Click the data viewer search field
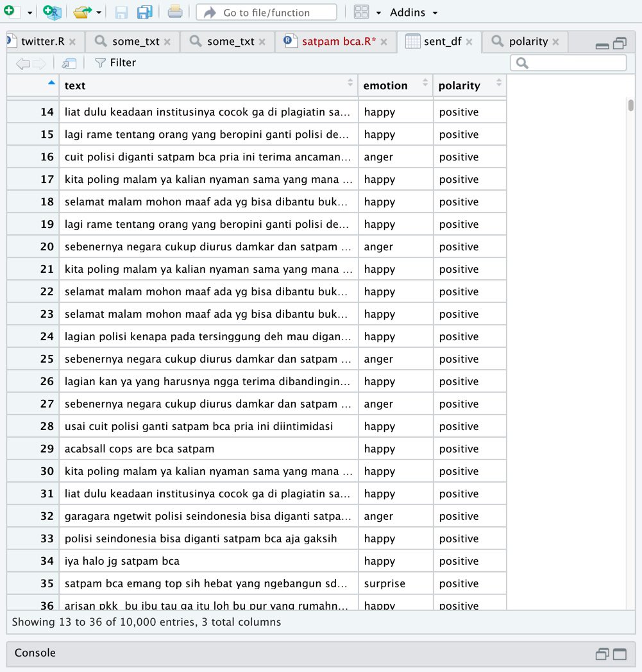 point(568,63)
